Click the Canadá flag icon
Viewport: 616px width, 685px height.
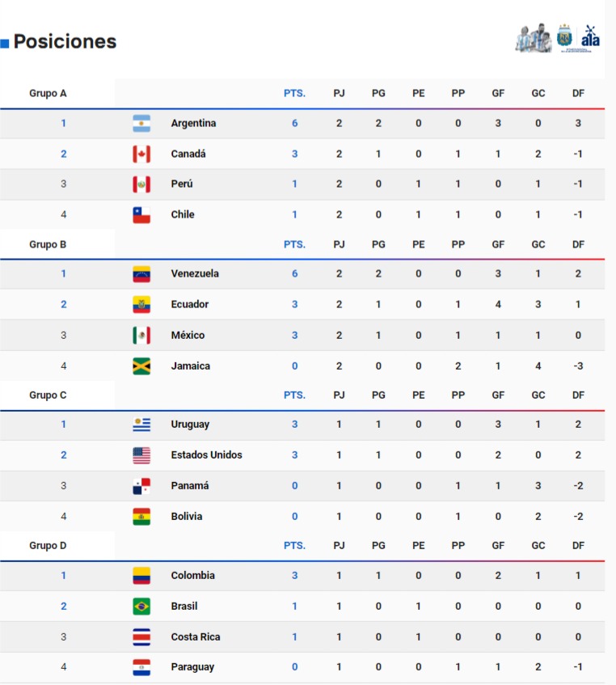point(141,154)
